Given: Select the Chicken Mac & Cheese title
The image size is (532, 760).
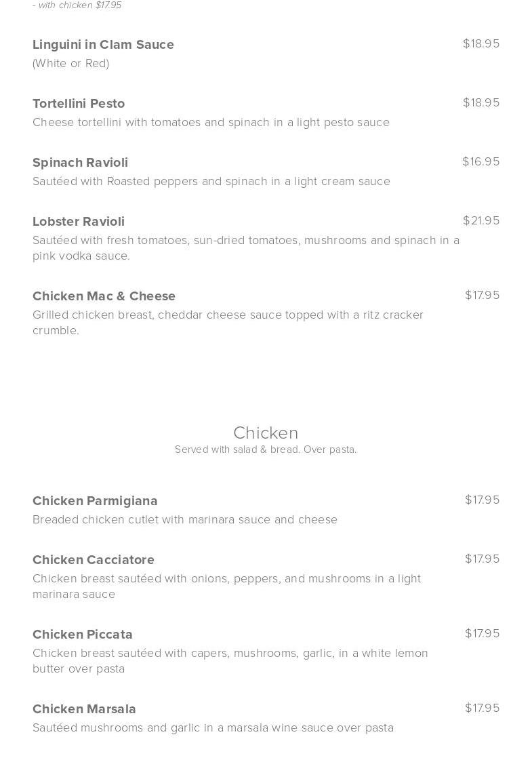Looking at the screenshot, I should pos(104,296).
